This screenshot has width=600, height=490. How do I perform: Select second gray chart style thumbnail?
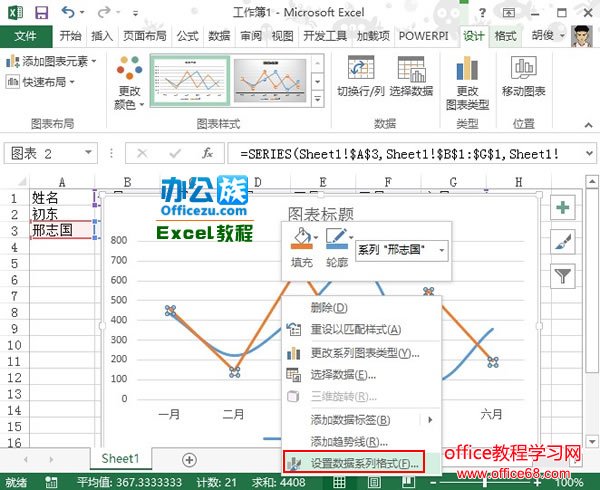(270, 81)
